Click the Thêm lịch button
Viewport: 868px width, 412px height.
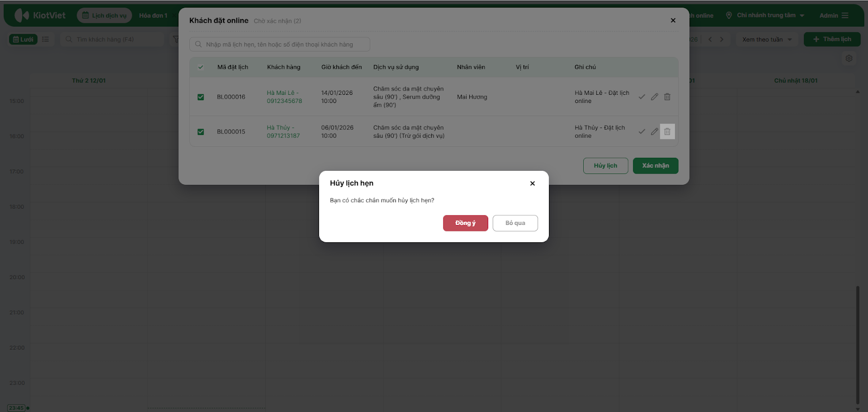[x=832, y=40]
